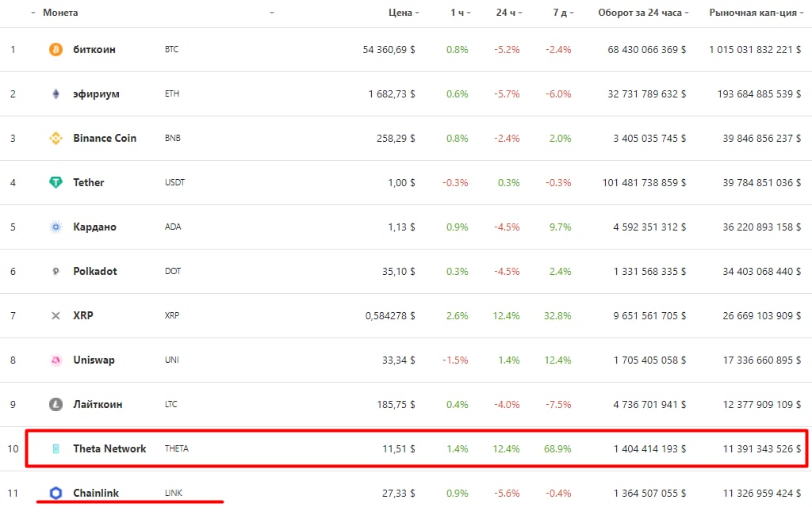Sort by the 7 д change column

[x=561, y=13]
